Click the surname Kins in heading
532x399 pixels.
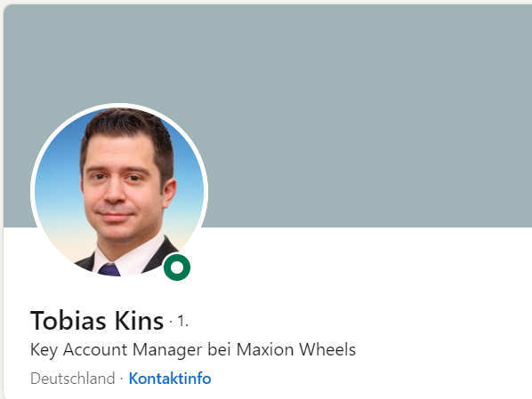pyautogui.click(x=139, y=320)
